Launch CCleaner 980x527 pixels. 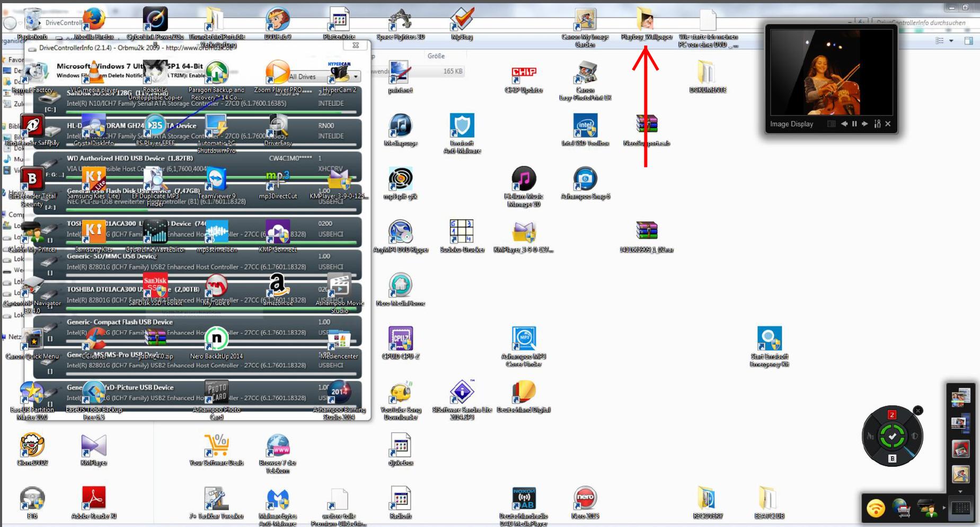94,343
